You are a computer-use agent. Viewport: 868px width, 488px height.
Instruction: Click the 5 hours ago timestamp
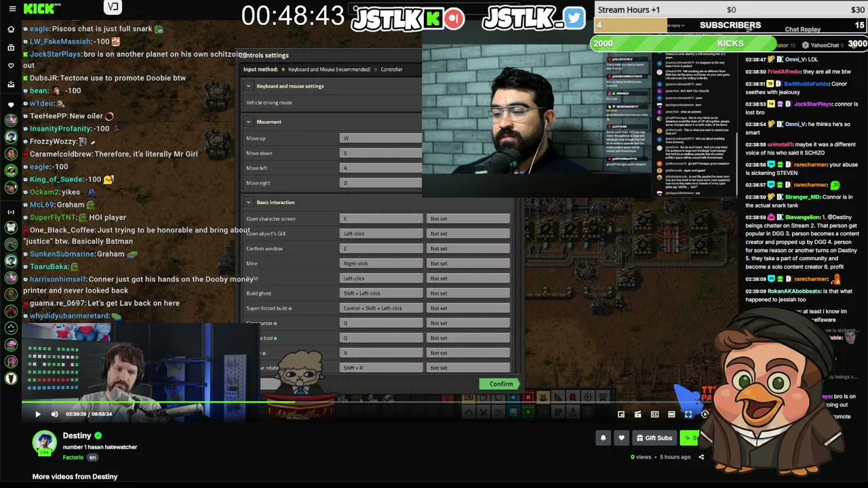(675, 457)
